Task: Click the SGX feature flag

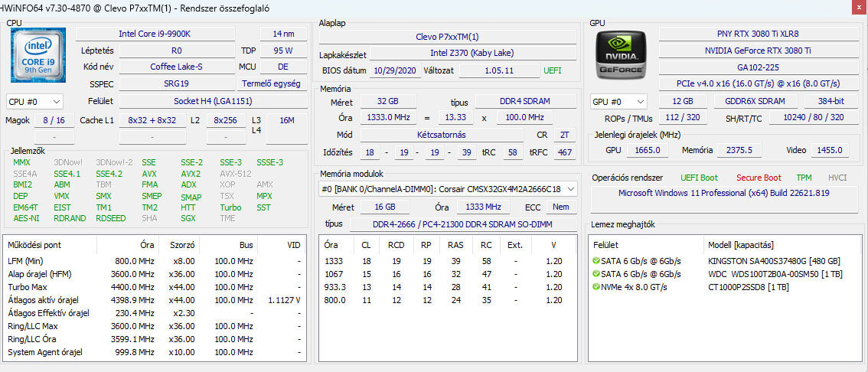Action: (x=188, y=218)
